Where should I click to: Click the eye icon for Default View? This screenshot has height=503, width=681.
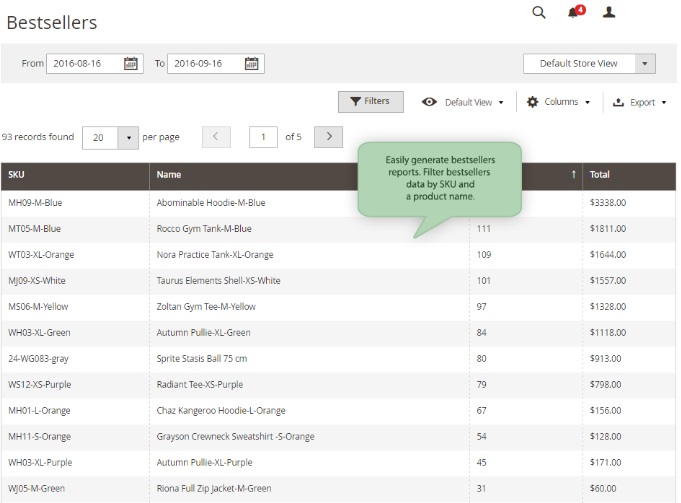429,102
